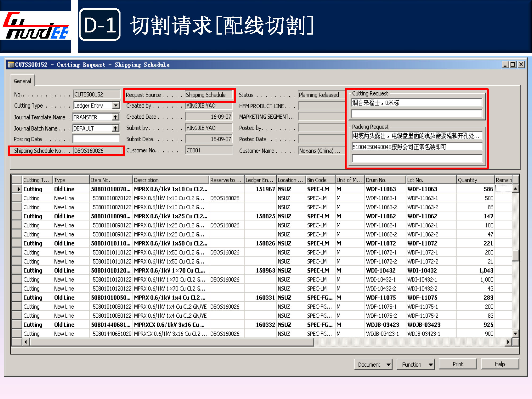Click the window title bar form icon
This screenshot has height=399, width=532.
11,65
